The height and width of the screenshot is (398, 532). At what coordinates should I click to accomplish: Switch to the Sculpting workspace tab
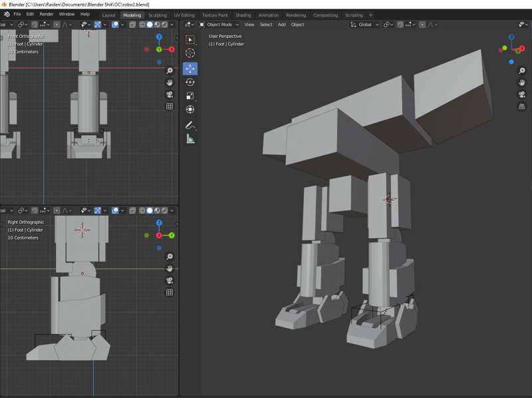[158, 15]
